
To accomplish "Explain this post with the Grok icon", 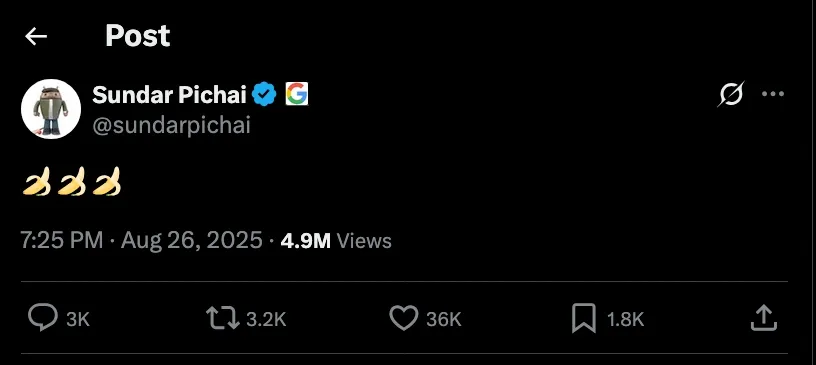I will tap(731, 94).
